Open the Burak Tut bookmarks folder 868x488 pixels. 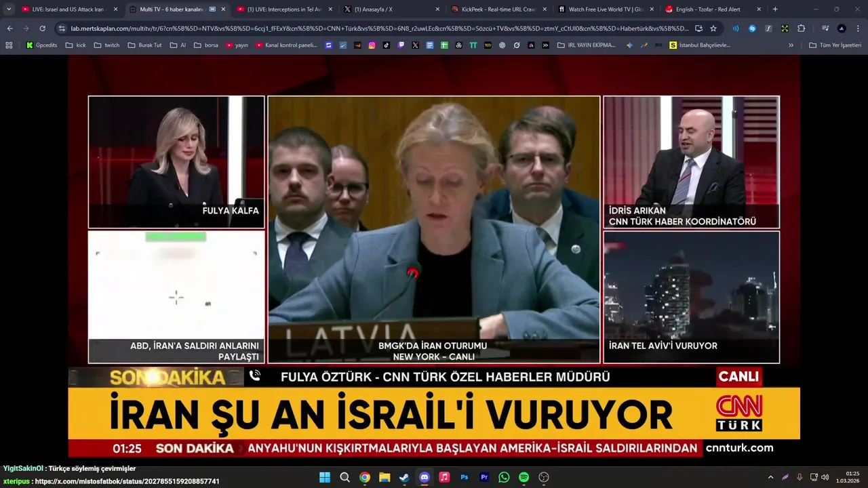coord(144,45)
